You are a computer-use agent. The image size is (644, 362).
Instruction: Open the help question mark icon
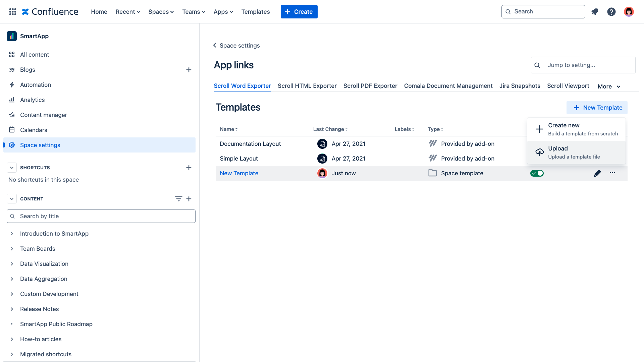click(x=611, y=12)
